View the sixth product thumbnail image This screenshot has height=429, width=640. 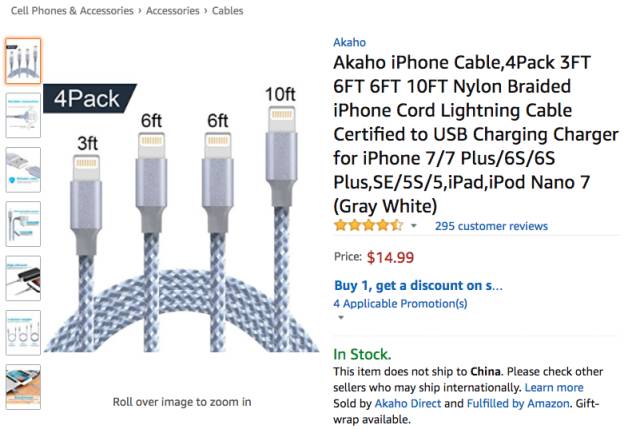coord(23,331)
